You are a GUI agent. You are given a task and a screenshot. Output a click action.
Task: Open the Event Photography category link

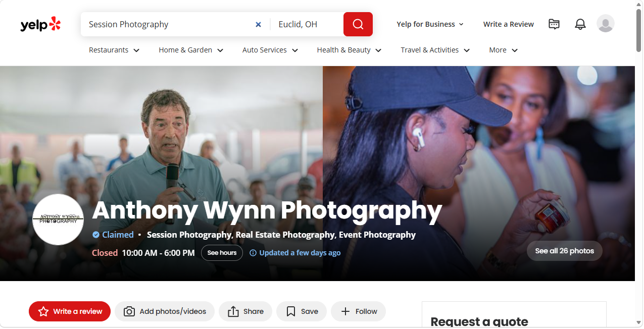pyautogui.click(x=377, y=235)
